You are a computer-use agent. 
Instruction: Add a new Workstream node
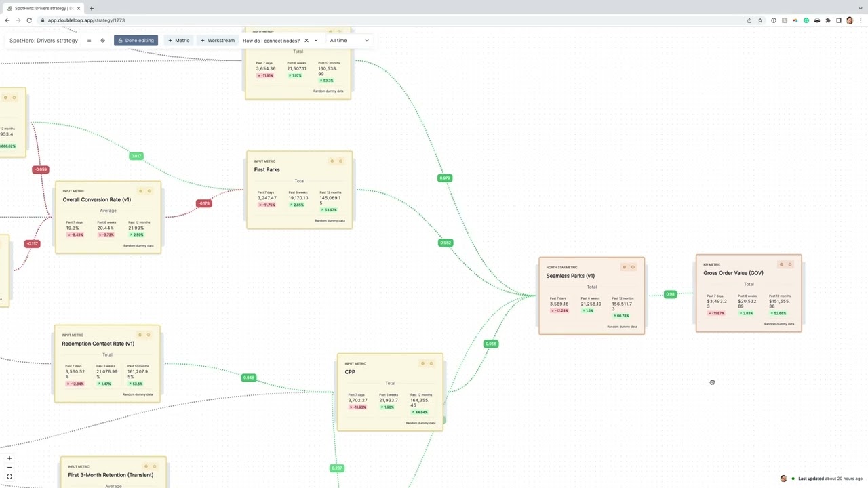(x=218, y=41)
